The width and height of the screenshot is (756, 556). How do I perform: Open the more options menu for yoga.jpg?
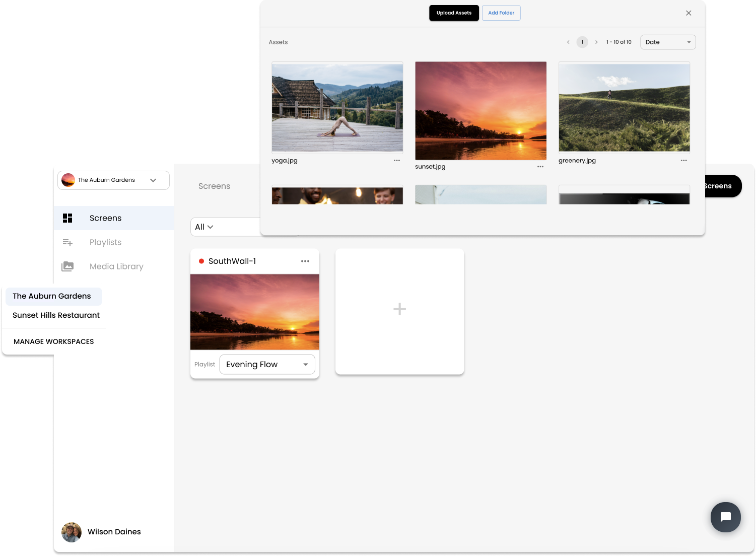397,161
